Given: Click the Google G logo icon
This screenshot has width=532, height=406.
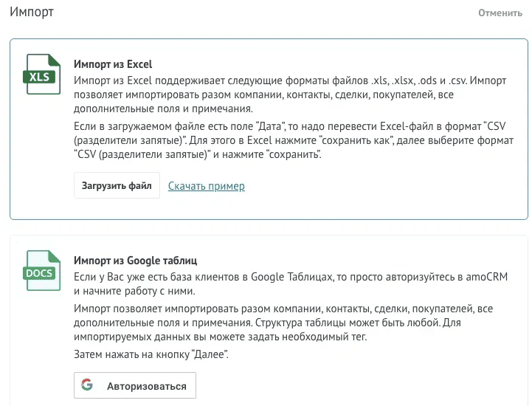Looking at the screenshot, I should [87, 385].
